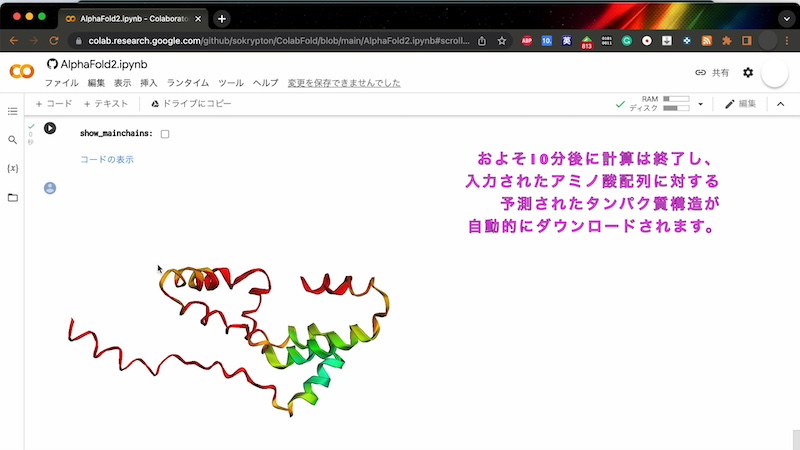Open the ファイル menu
Screen dimensions: 800x450
(x=61, y=83)
